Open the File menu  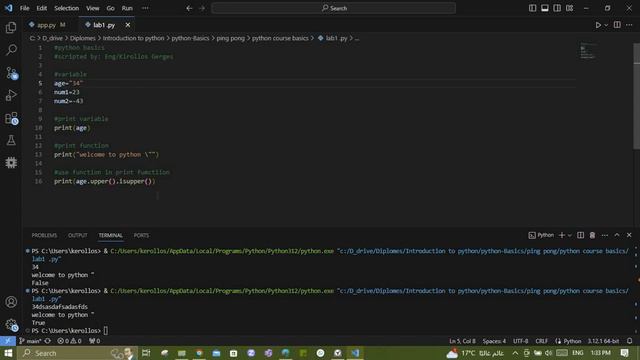[24, 8]
